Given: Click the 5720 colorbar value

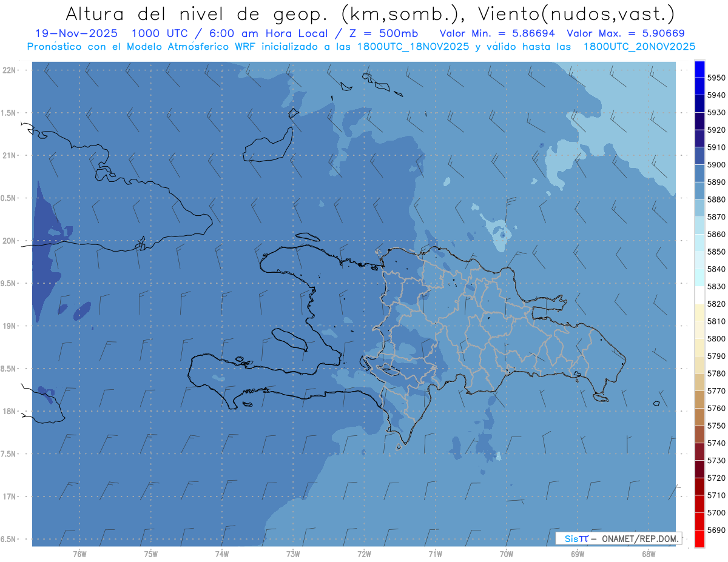Looking at the screenshot, I should pyautogui.click(x=716, y=478).
